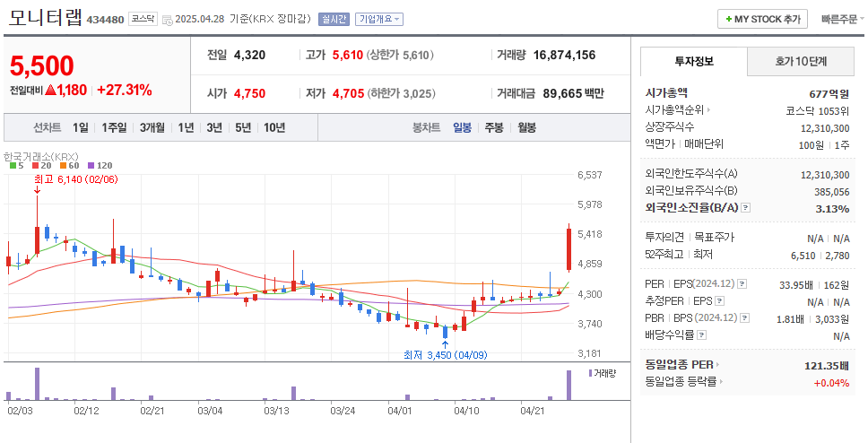Click the blue 최저 3,450 marker on chart

[446, 355]
